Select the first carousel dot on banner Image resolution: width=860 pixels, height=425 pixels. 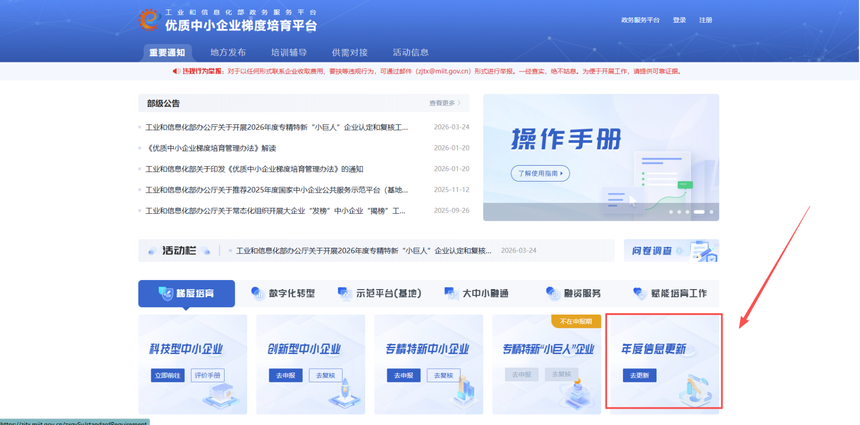point(670,212)
